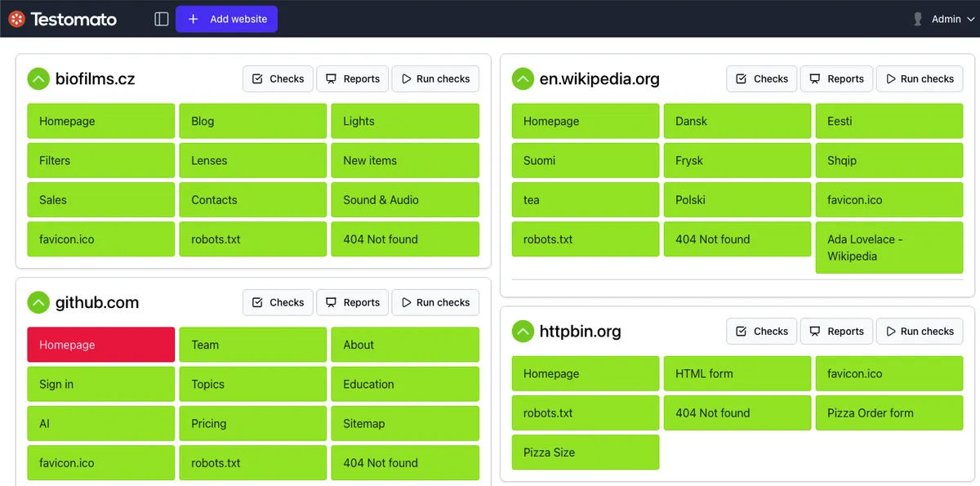Screen dimensions: 980x486
Task: Open the Topics check tile
Action: [253, 384]
